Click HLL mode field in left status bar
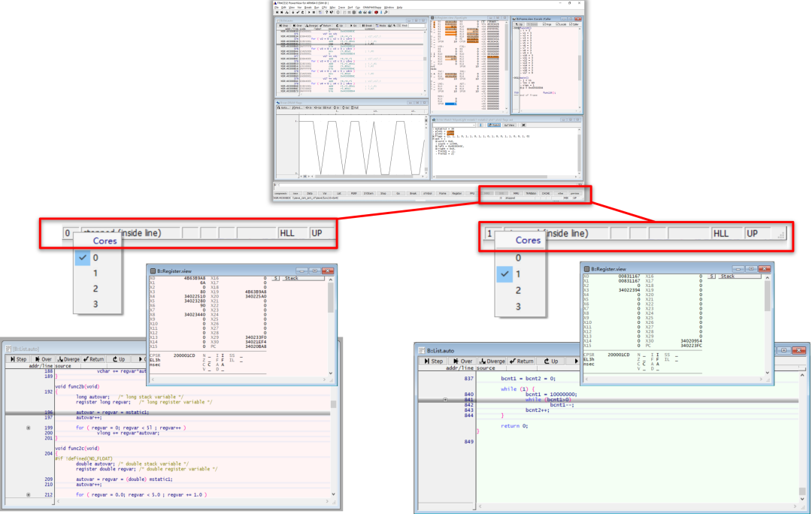Viewport: 812px width, 514px height. (287, 233)
